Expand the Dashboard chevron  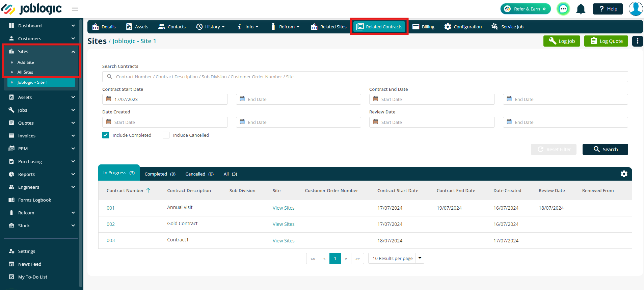73,26
